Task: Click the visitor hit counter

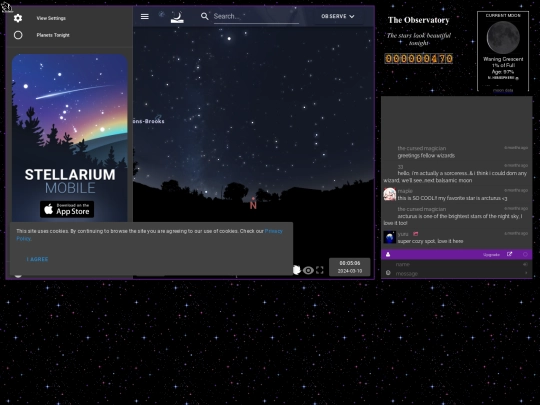Action: 418,59
